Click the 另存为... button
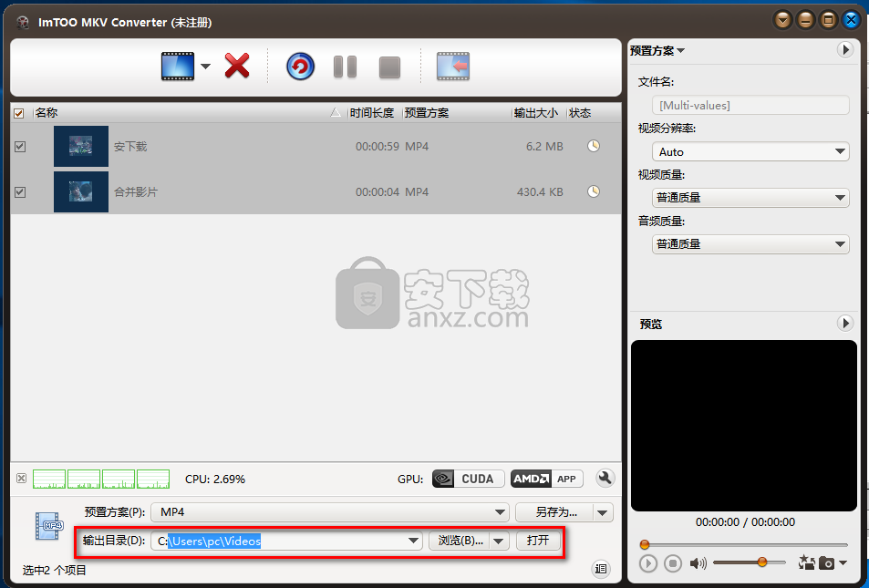 [x=555, y=512]
